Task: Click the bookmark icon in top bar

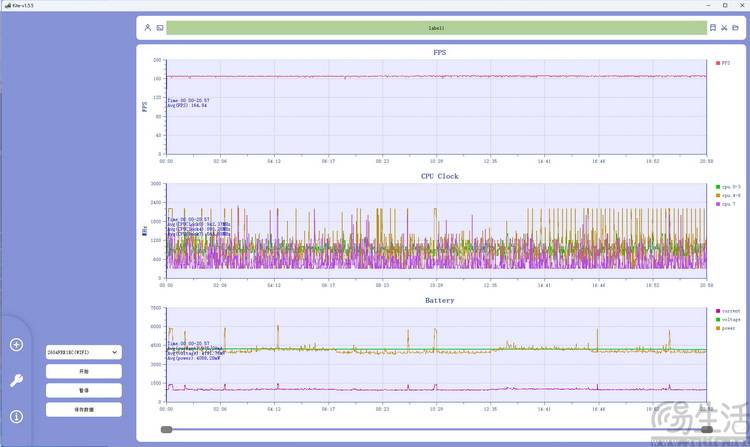Action: (x=713, y=28)
